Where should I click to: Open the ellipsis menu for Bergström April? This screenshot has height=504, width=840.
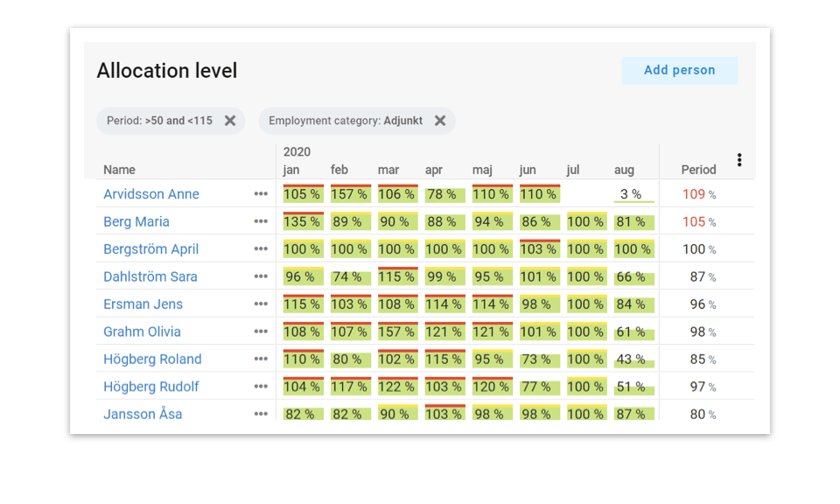tap(260, 248)
